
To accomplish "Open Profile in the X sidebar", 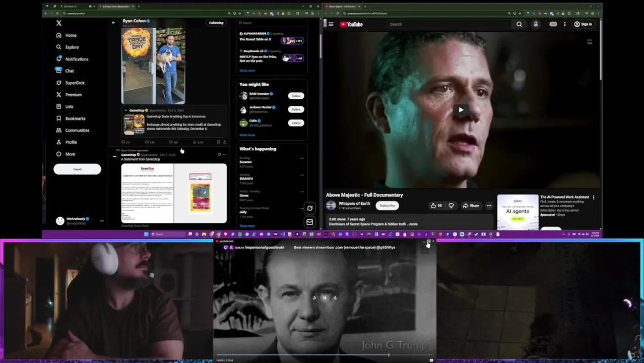I will (x=66, y=142).
